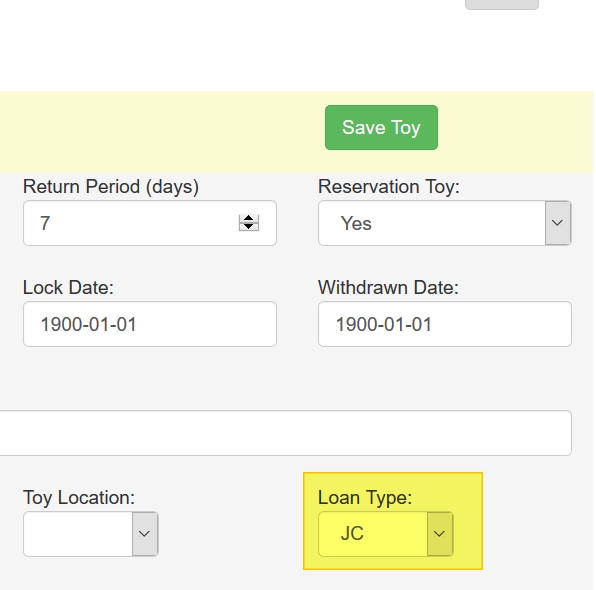Screen dimensions: 596x590
Task: Click the Withdrawn Date label
Action: pyautogui.click(x=388, y=287)
